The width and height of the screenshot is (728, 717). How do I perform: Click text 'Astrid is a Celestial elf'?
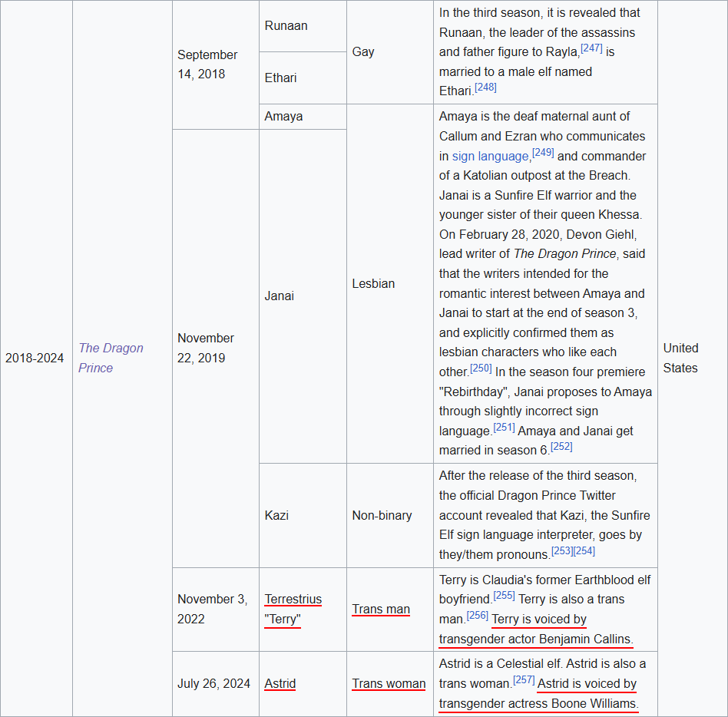coord(501,663)
